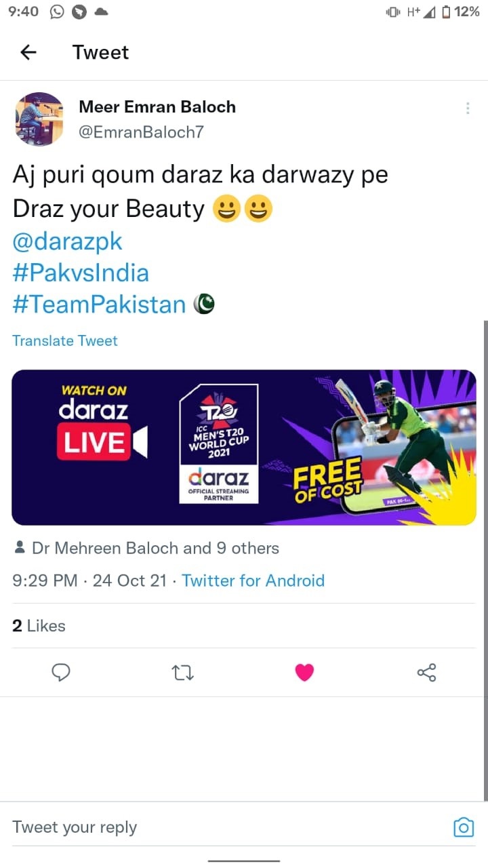Open Meer Emran Baloch's profile picture
The width and height of the screenshot is (488, 868).
(x=39, y=119)
